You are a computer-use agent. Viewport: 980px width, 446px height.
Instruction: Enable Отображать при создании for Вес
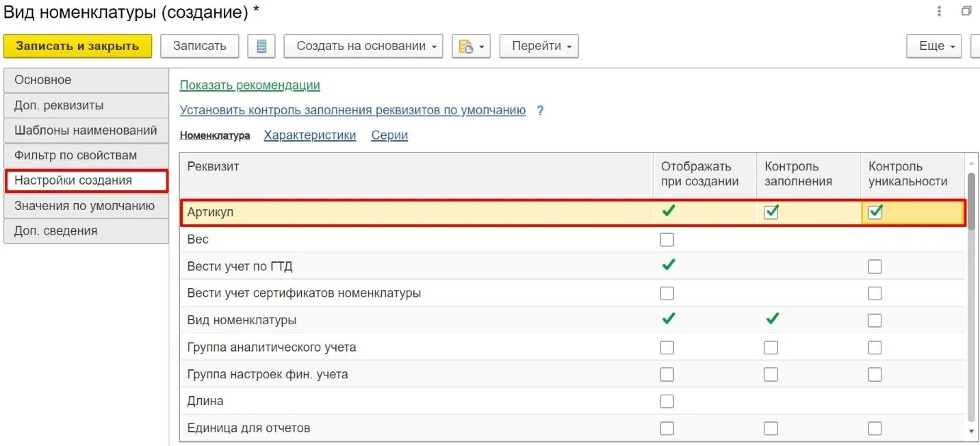pyautogui.click(x=667, y=239)
